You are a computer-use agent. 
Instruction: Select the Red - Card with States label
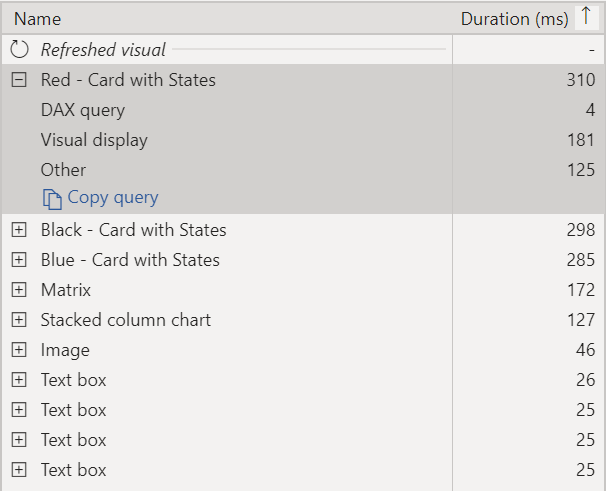[128, 80]
